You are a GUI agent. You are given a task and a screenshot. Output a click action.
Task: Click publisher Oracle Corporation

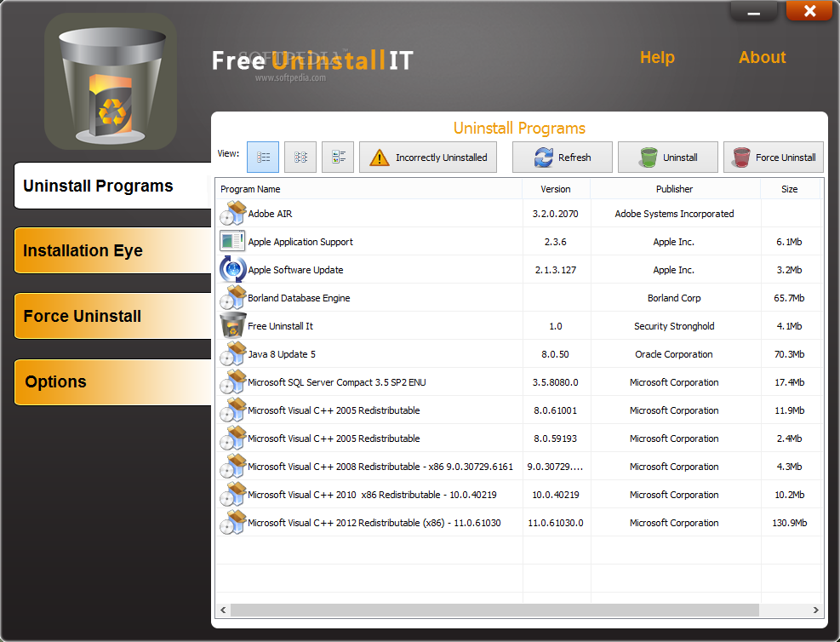point(674,354)
